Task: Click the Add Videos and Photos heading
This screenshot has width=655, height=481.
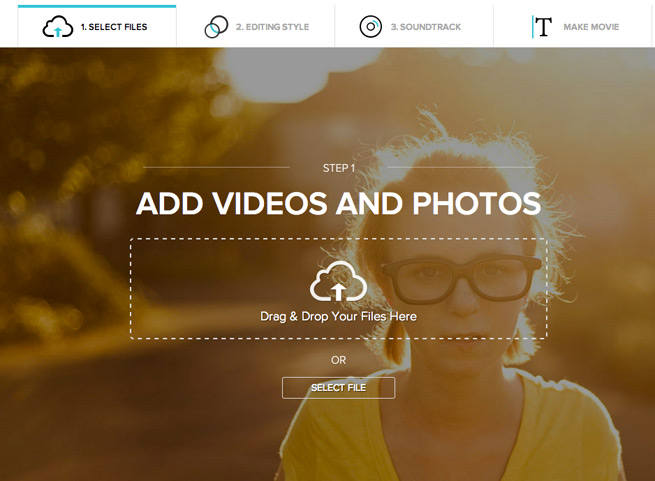Action: [x=338, y=204]
